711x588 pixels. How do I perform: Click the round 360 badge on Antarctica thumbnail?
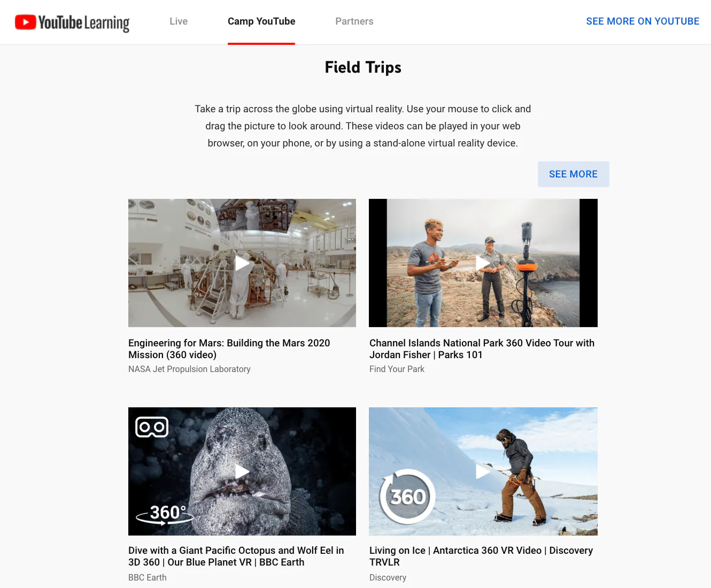(x=408, y=497)
